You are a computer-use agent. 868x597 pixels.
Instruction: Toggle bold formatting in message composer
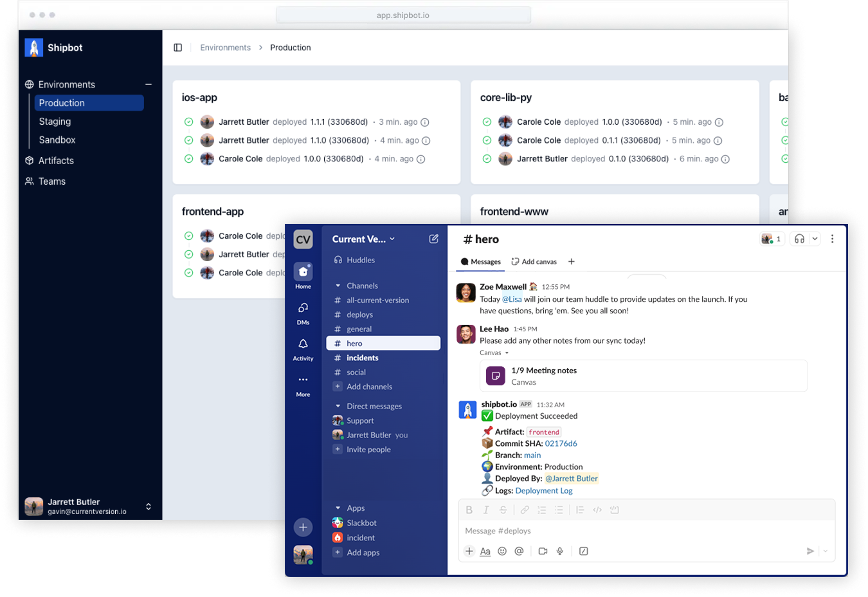point(469,510)
